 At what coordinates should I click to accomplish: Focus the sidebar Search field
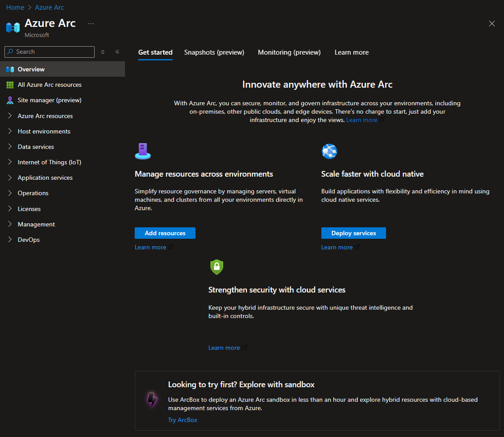click(x=49, y=52)
